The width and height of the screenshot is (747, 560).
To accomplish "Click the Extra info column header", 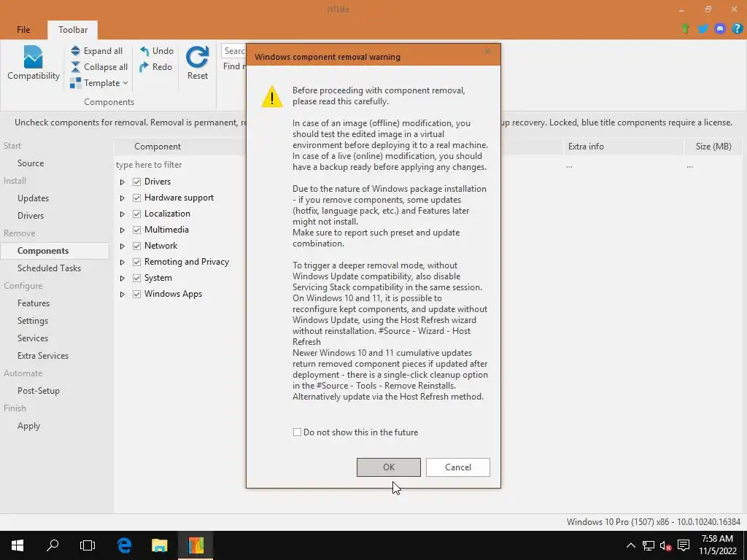I will [623, 147].
